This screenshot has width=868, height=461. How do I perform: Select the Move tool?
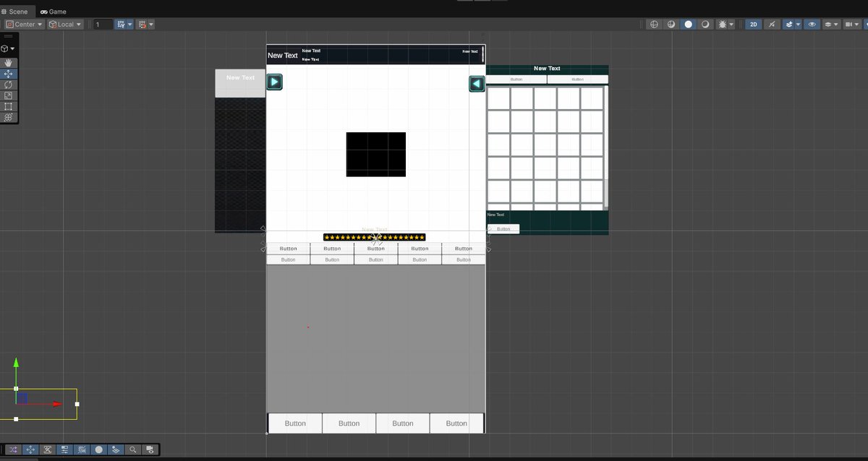9,74
